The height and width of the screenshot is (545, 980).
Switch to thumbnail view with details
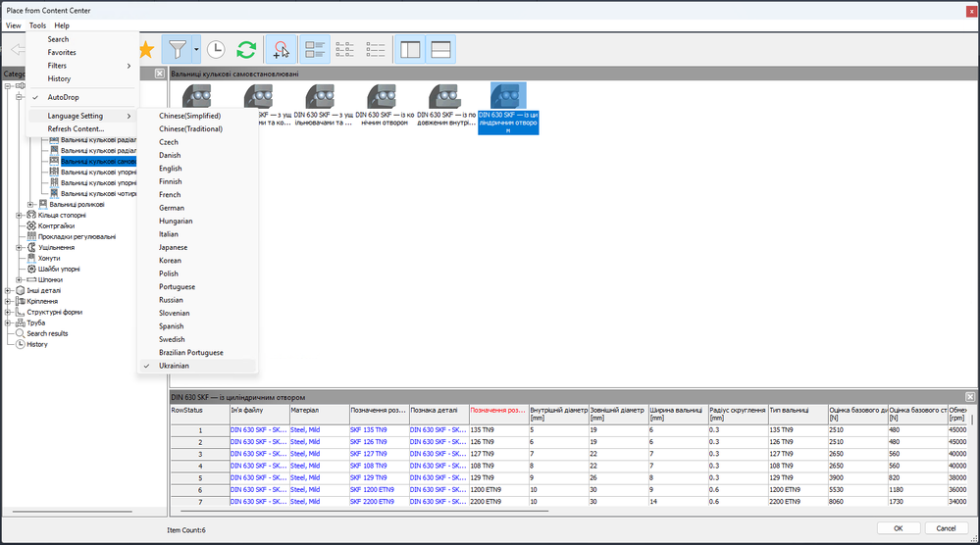(x=314, y=49)
